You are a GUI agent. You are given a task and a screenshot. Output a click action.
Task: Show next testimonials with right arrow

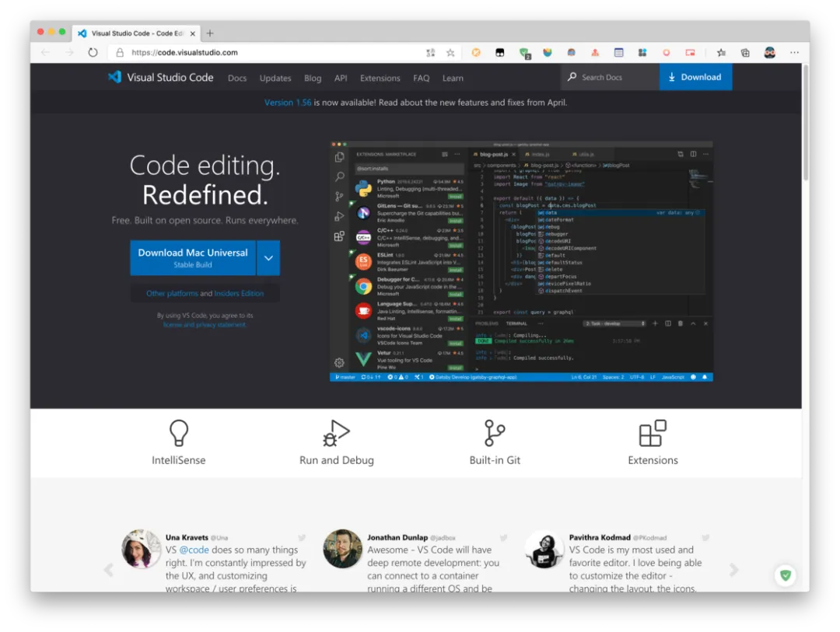[x=734, y=570]
